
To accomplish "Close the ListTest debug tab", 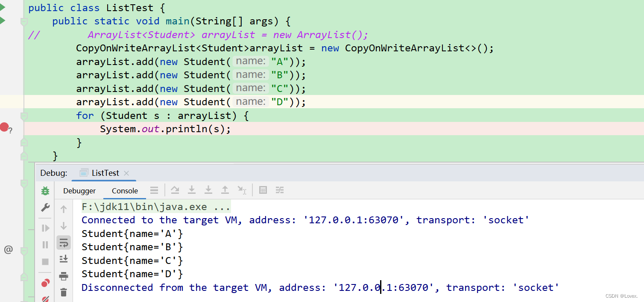I will click(x=126, y=173).
